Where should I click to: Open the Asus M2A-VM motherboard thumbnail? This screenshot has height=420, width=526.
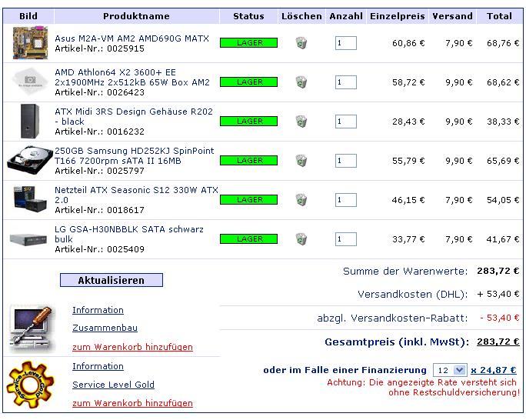(30, 43)
